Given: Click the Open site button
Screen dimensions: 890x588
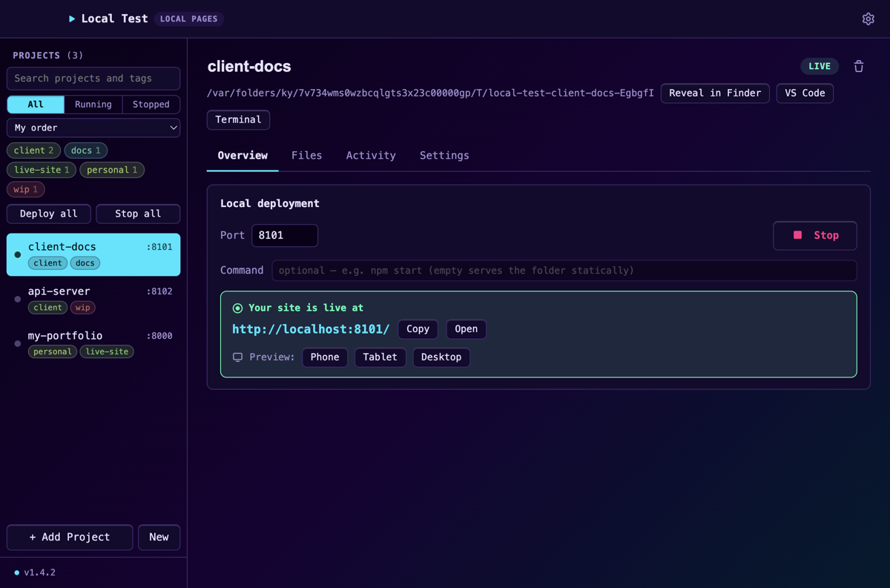Looking at the screenshot, I should [x=466, y=329].
